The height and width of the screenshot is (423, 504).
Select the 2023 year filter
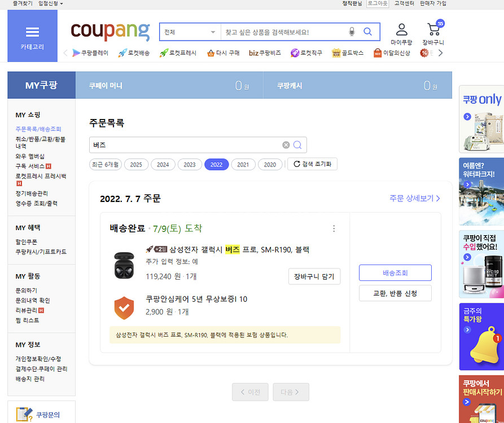[x=190, y=165]
